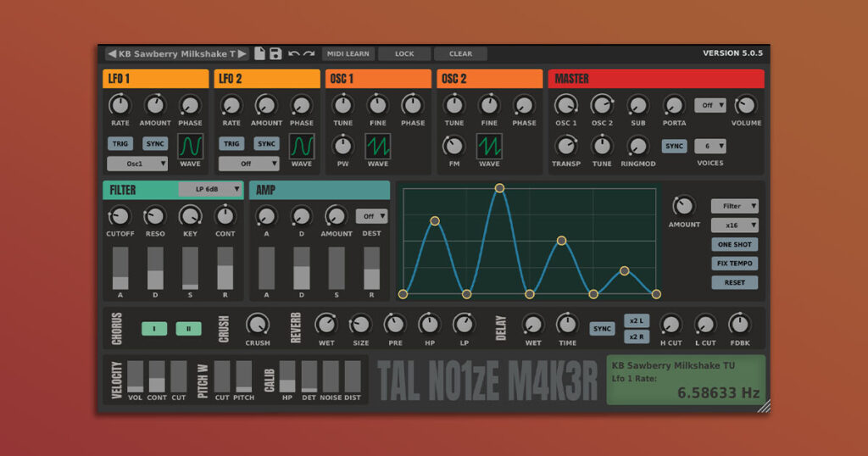Open envelope destination dropdown showing Filter
The image size is (868, 456).
pyautogui.click(x=735, y=206)
